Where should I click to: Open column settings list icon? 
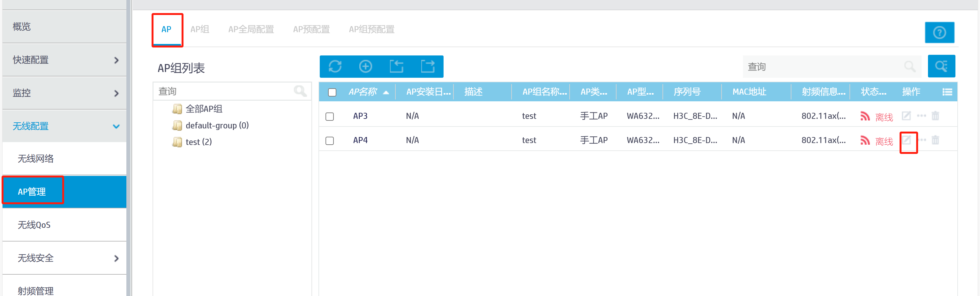click(947, 92)
